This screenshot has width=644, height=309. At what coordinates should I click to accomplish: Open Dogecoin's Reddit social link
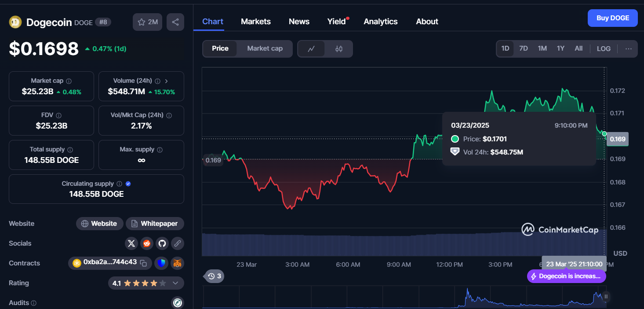point(146,243)
